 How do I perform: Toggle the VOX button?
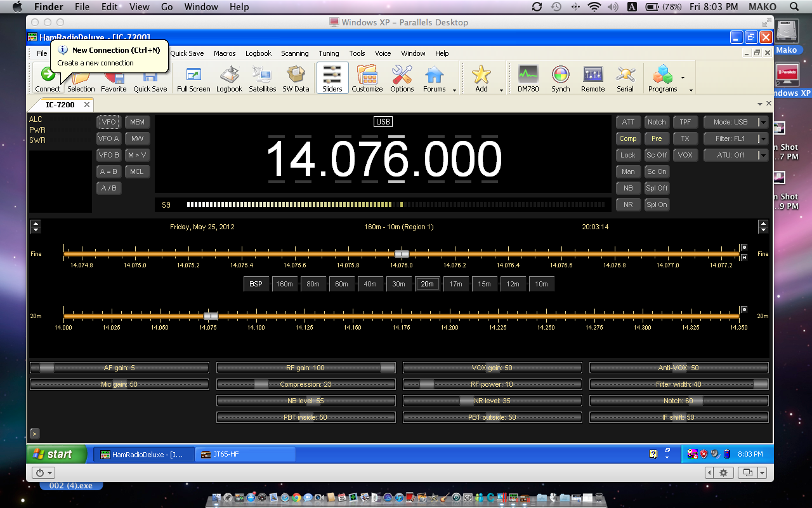point(685,155)
